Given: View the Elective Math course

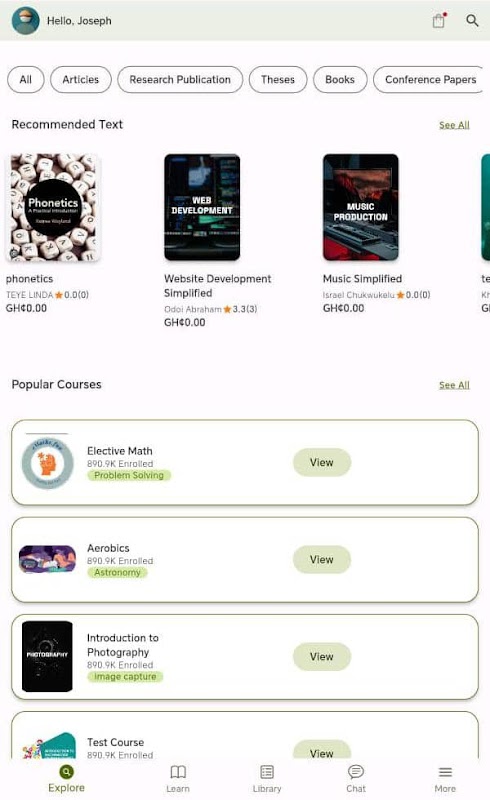Looking at the screenshot, I should tap(322, 462).
